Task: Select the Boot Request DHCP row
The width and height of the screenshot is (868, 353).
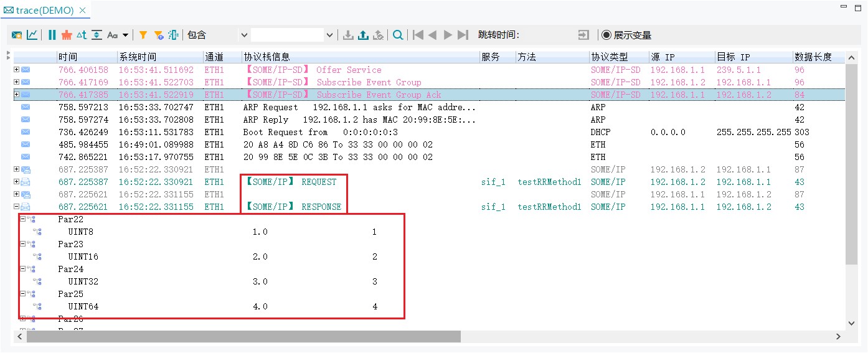Action: 428,132
